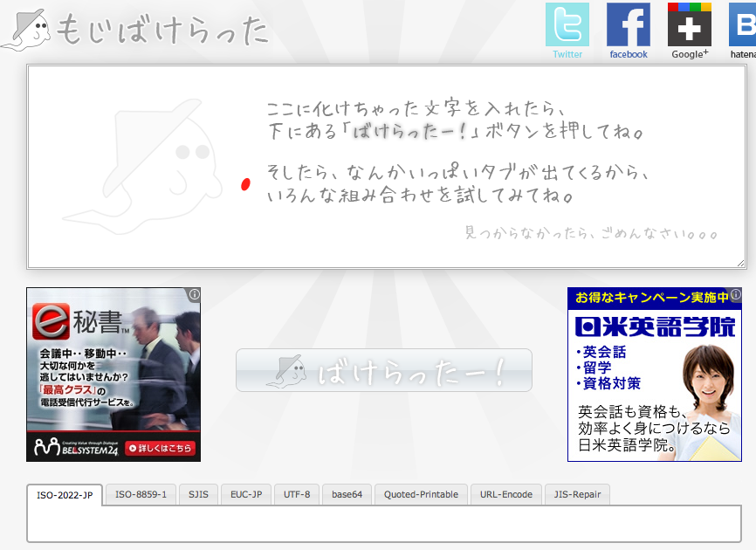Switch to the EUC-JP tab
The width and height of the screenshot is (756, 550).
(x=246, y=494)
